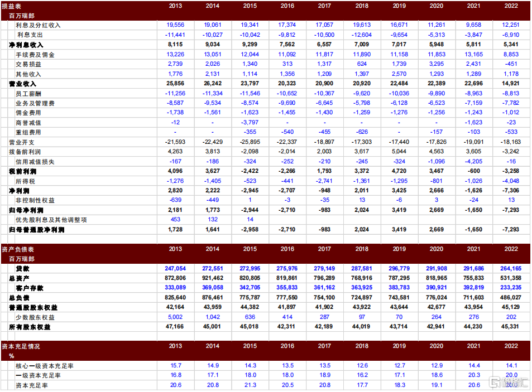Click the 2013 column header in 资产负债表
This screenshot has height=392, width=532.
[175, 249]
